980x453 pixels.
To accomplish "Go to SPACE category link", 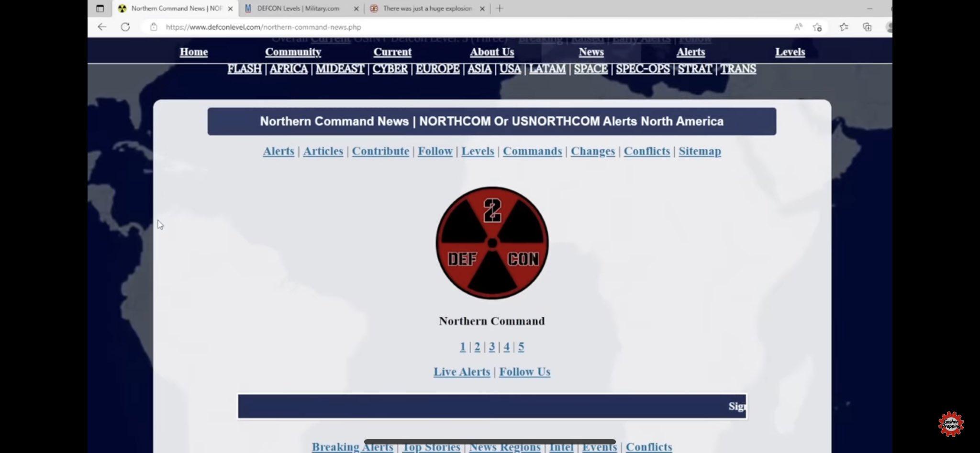I will click(x=590, y=69).
